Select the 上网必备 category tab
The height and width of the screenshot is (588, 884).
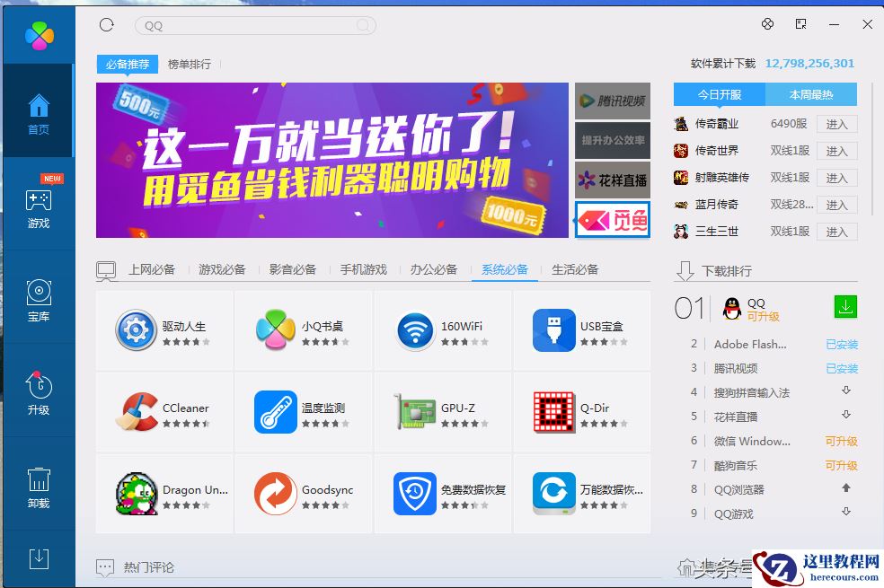(152, 270)
